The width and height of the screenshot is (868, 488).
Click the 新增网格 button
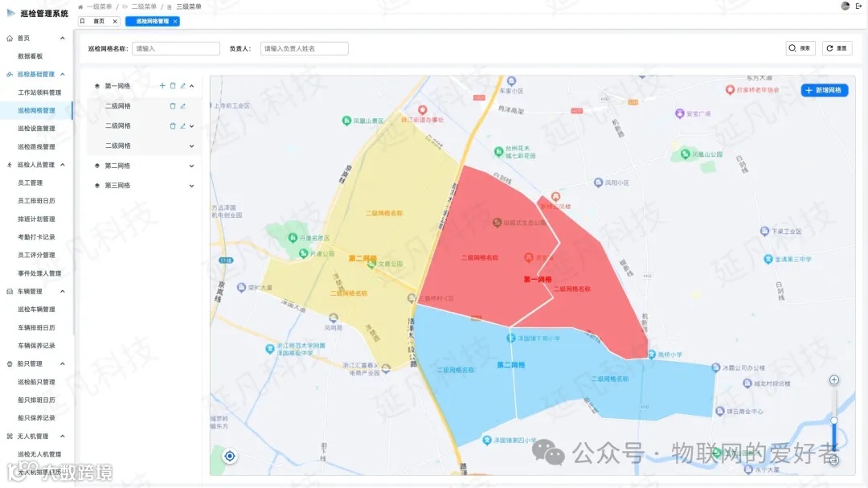[825, 90]
